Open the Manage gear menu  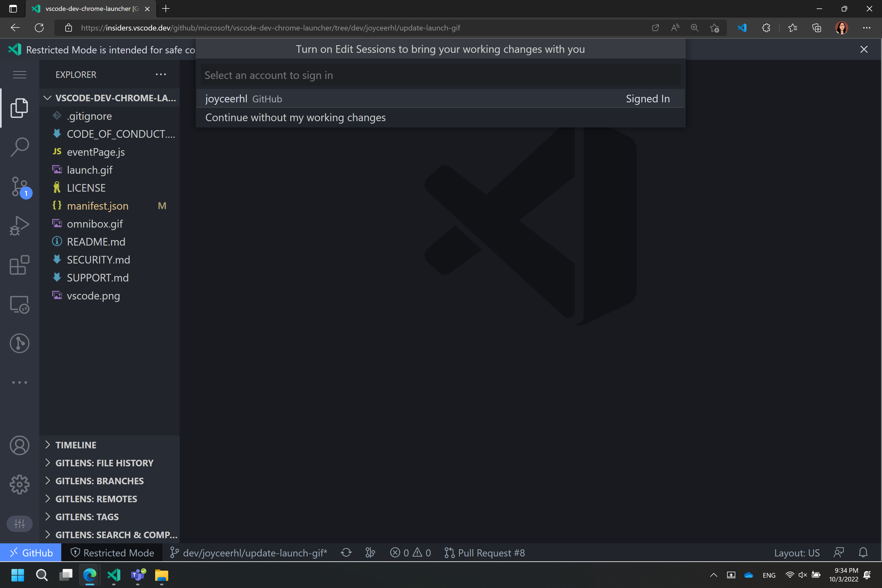(x=20, y=485)
